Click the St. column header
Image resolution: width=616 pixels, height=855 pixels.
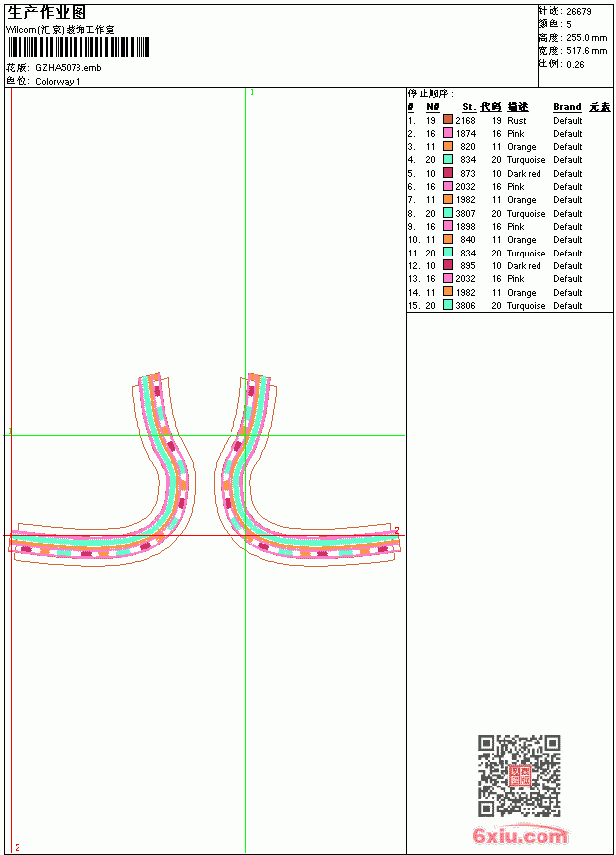[x=469, y=107]
